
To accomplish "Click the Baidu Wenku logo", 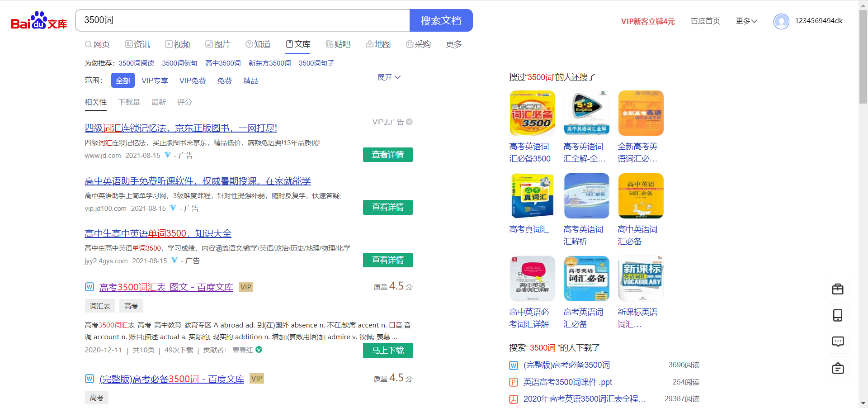I will tap(39, 21).
